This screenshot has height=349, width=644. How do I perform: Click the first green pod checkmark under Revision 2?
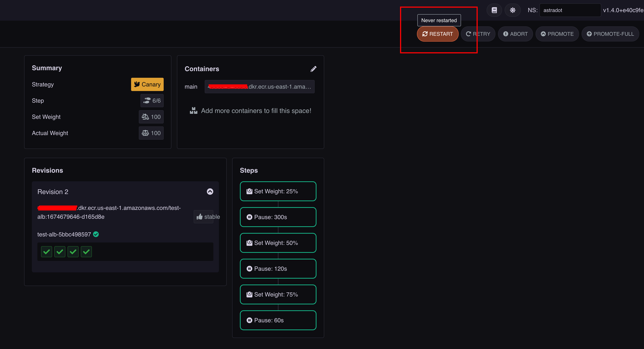pyautogui.click(x=46, y=251)
